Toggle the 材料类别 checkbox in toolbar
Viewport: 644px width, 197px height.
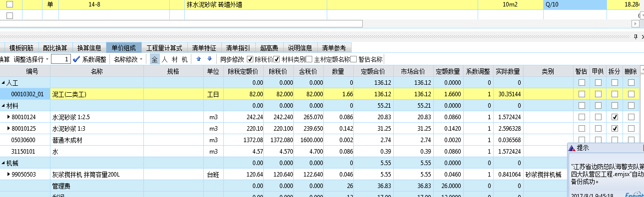coord(276,59)
